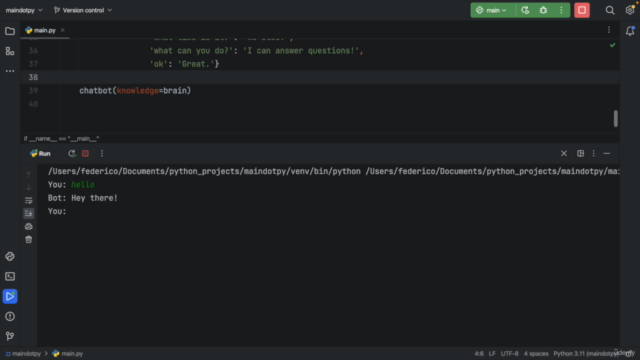Print the console output
640x360 pixels.
pos(29,227)
